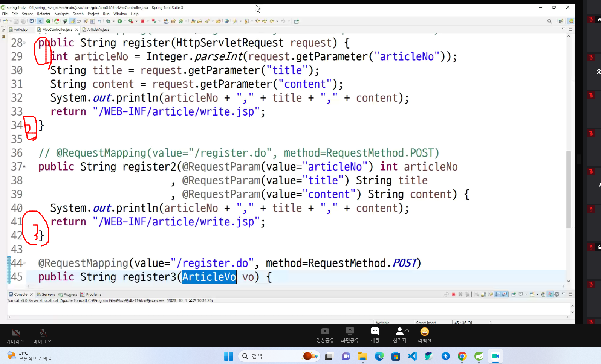601x364 pixels.
Task: Toggle the camera (카메라) on or off
Action: (16, 332)
